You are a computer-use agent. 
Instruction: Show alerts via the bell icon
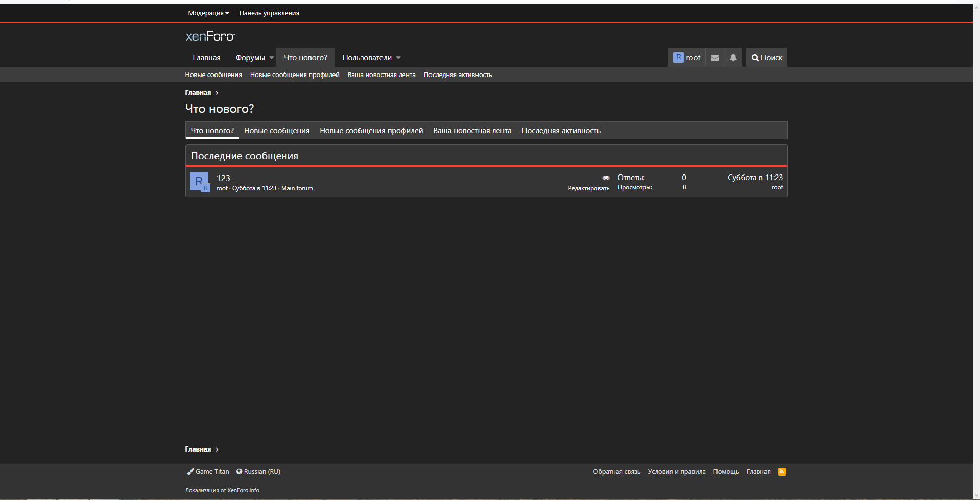[x=733, y=58]
